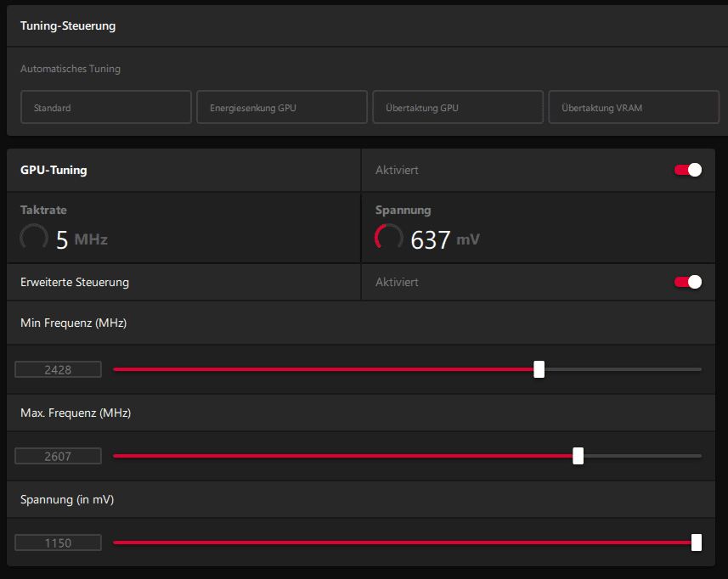Click the 637 mV voltage reading
Viewport: 728px width, 579px height.
(445, 240)
